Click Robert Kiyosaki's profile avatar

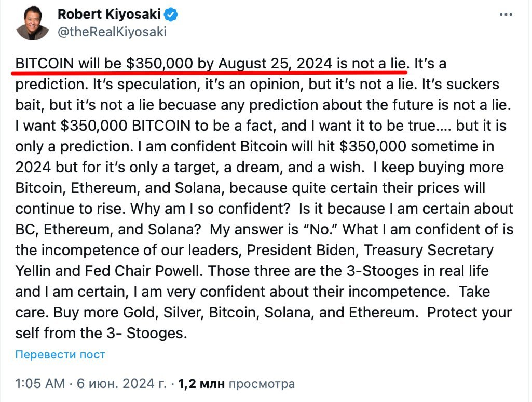(32, 23)
